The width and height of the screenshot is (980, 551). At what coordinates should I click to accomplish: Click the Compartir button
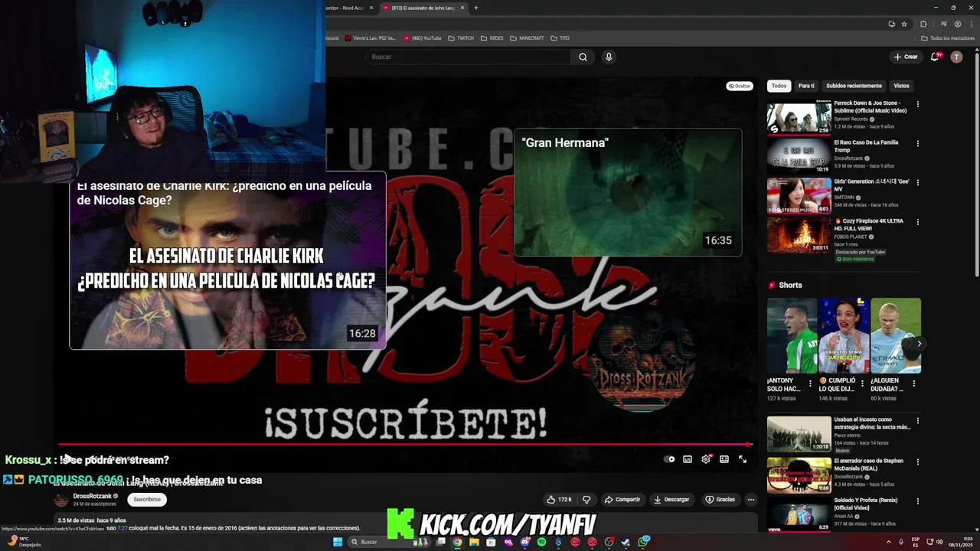622,500
